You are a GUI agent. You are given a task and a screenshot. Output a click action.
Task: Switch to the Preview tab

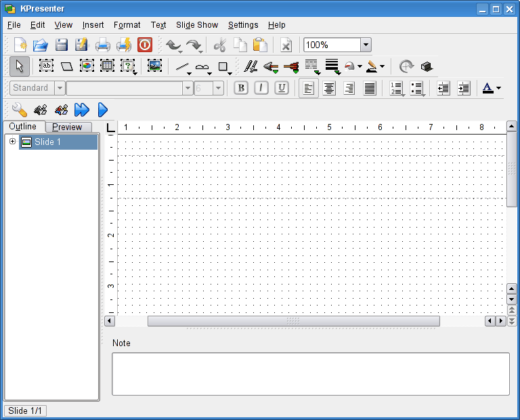(x=68, y=127)
